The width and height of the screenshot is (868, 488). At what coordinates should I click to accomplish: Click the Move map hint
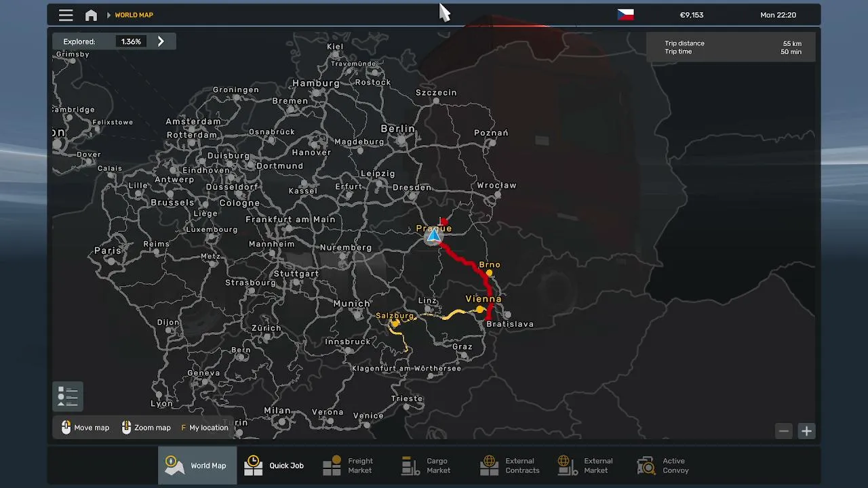(85, 428)
